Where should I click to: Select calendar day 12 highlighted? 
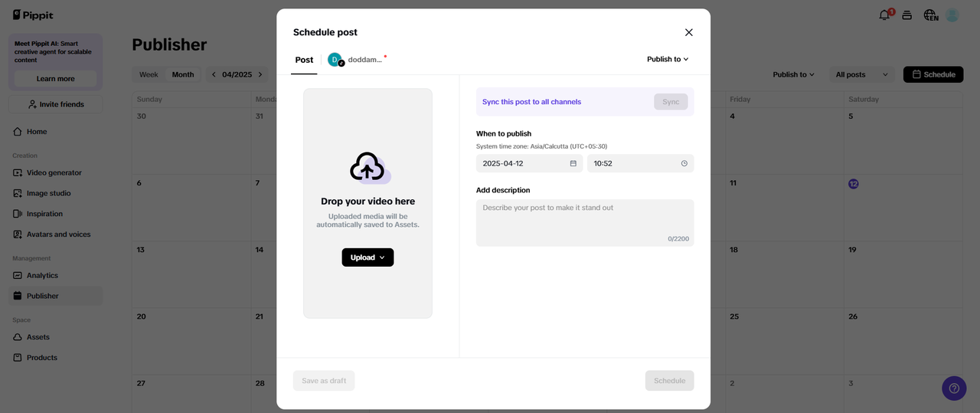click(x=853, y=184)
